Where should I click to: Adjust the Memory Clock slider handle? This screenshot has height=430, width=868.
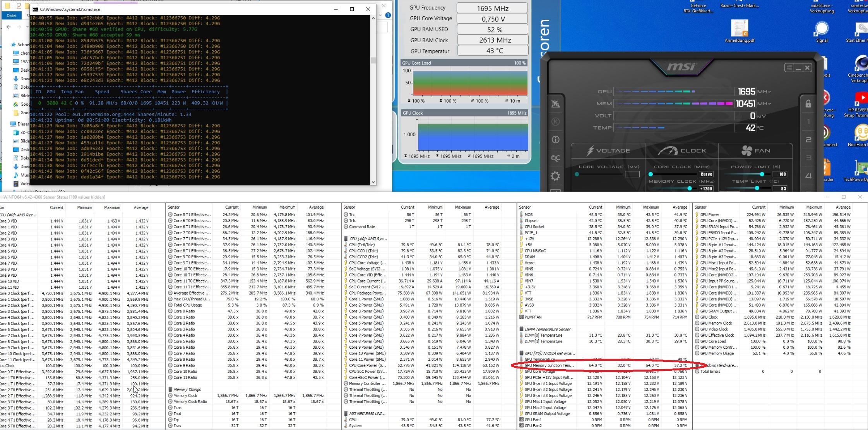(689, 188)
